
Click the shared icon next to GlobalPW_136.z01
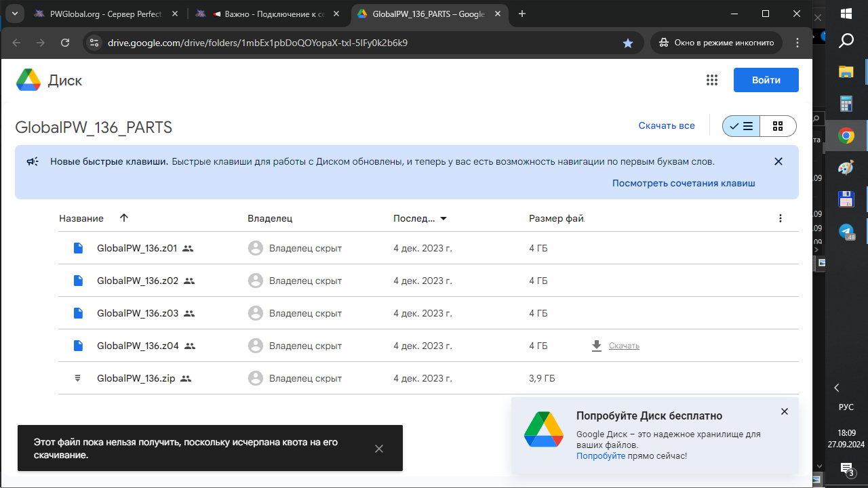tap(188, 249)
